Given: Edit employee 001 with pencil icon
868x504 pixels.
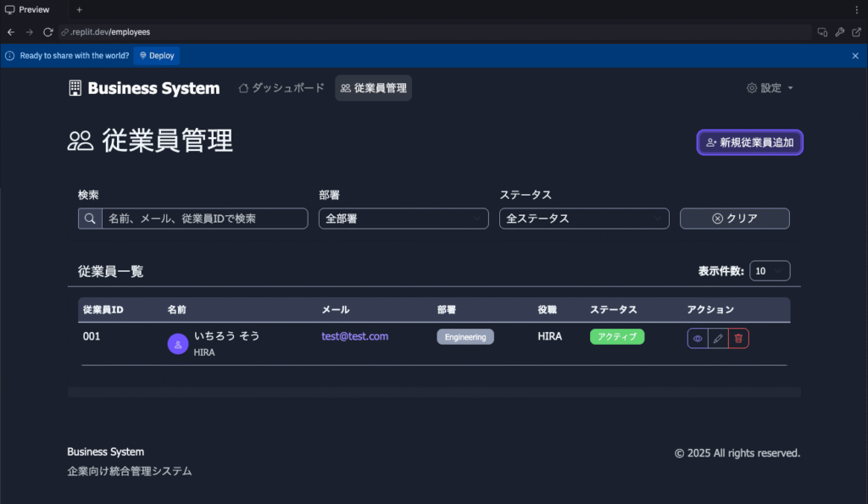Looking at the screenshot, I should click(x=718, y=338).
